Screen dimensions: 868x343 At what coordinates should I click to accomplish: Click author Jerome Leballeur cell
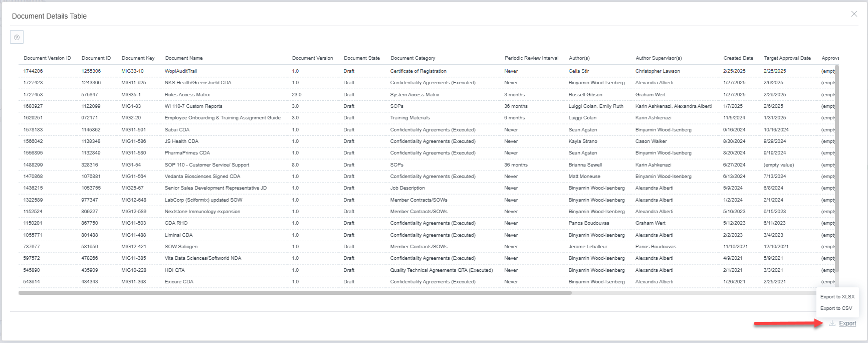[x=588, y=247]
